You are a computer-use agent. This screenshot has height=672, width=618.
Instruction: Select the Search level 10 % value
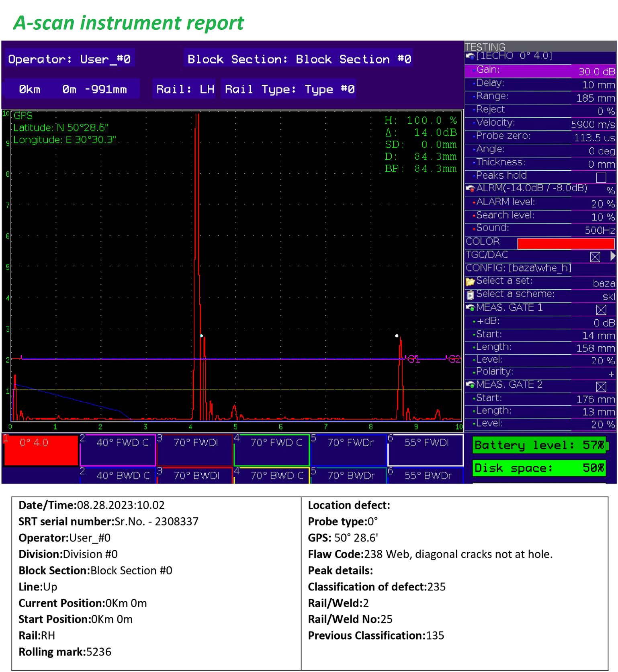tap(603, 217)
